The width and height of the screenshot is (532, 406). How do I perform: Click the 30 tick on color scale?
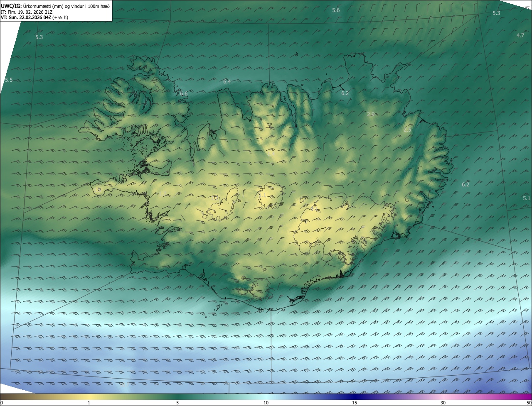tap(443, 403)
